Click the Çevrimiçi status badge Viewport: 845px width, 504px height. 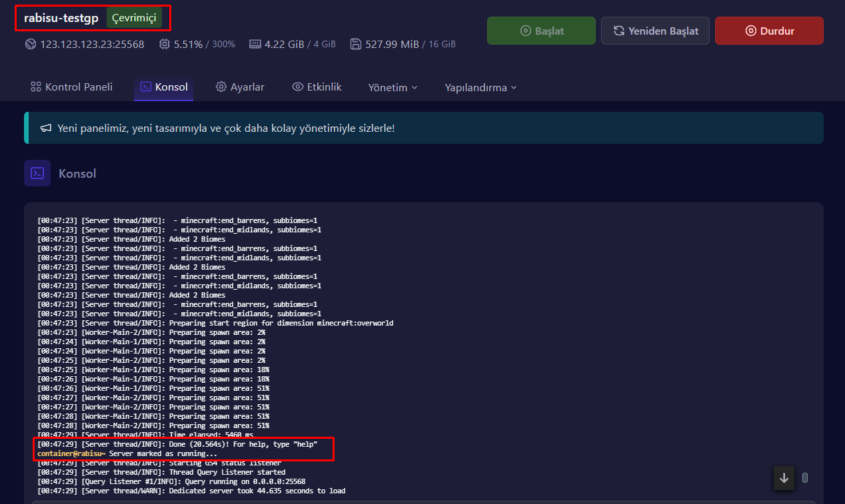pyautogui.click(x=134, y=18)
